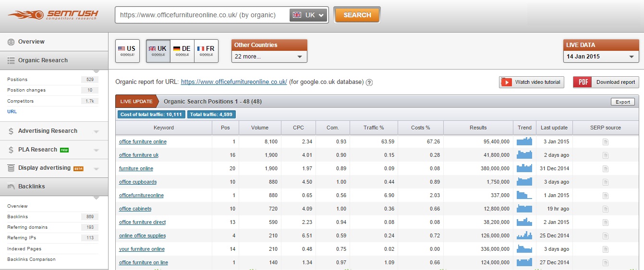The image size is (644, 270).
Task: Click 'Cost of total traffic: 10,111' badge
Action: click(151, 115)
